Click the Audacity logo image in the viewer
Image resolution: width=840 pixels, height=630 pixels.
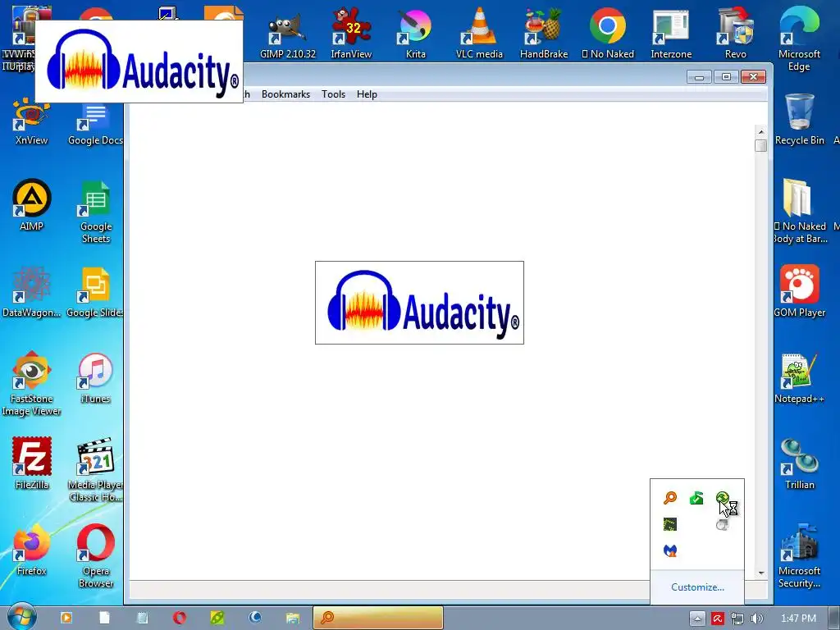pos(419,303)
